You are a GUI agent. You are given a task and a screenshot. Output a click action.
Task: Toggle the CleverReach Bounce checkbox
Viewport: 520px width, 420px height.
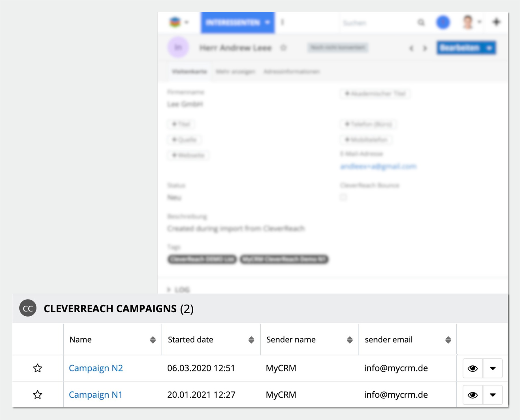[x=343, y=197]
